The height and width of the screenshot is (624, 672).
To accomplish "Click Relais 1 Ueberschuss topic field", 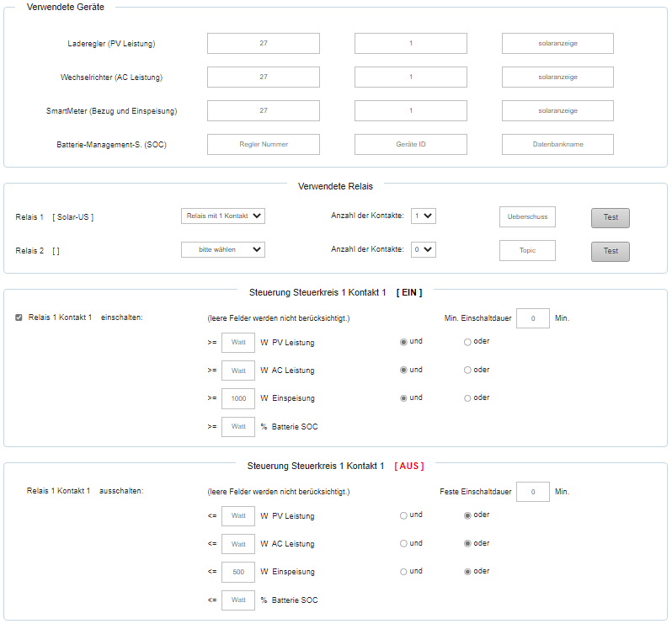I will point(527,217).
